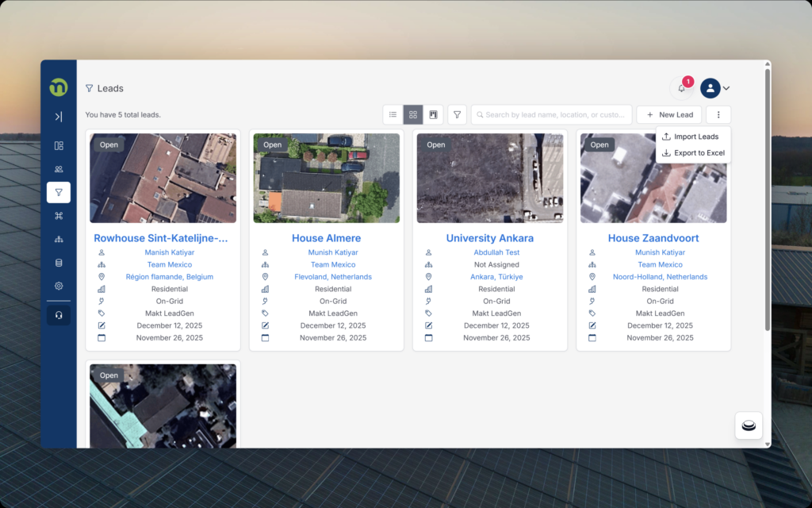This screenshot has width=812, height=508.
Task: Click the University Ankara aerial thumbnail
Action: click(490, 178)
